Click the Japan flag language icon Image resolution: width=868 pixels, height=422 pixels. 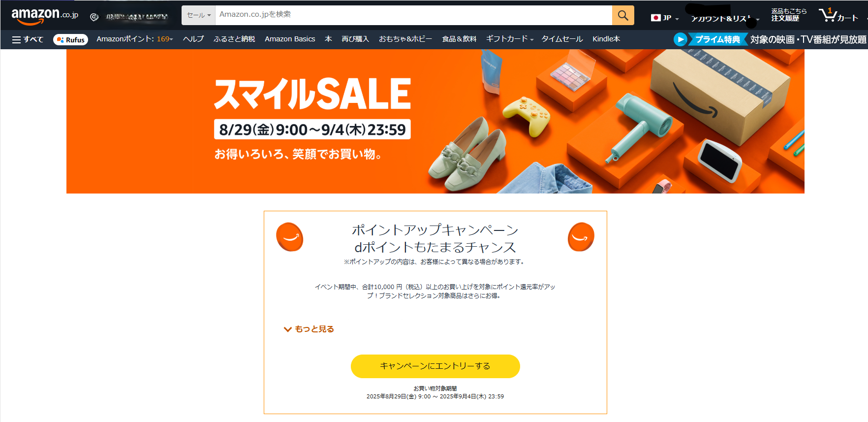click(x=655, y=18)
